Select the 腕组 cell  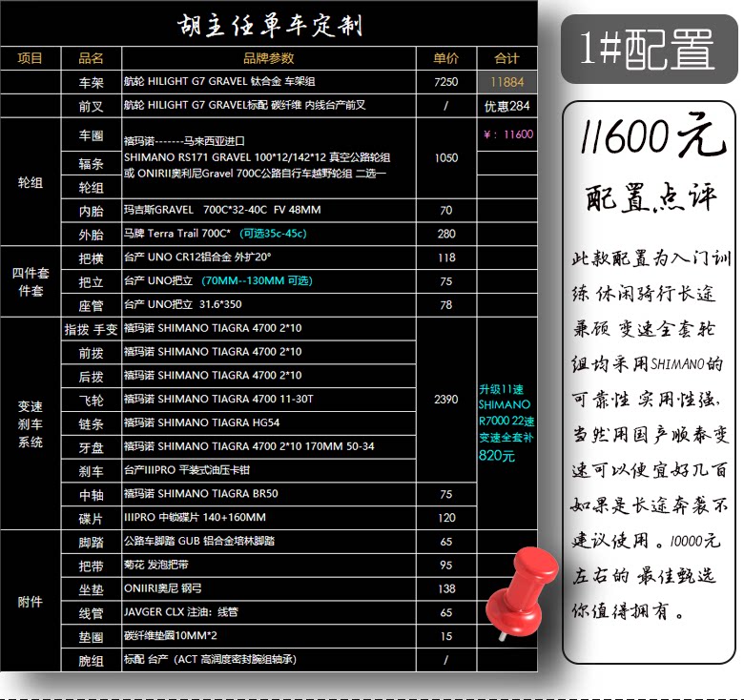click(x=92, y=661)
